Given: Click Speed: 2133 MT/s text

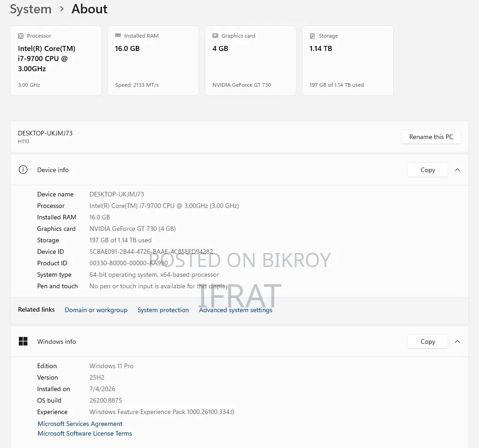Looking at the screenshot, I should click(137, 85).
